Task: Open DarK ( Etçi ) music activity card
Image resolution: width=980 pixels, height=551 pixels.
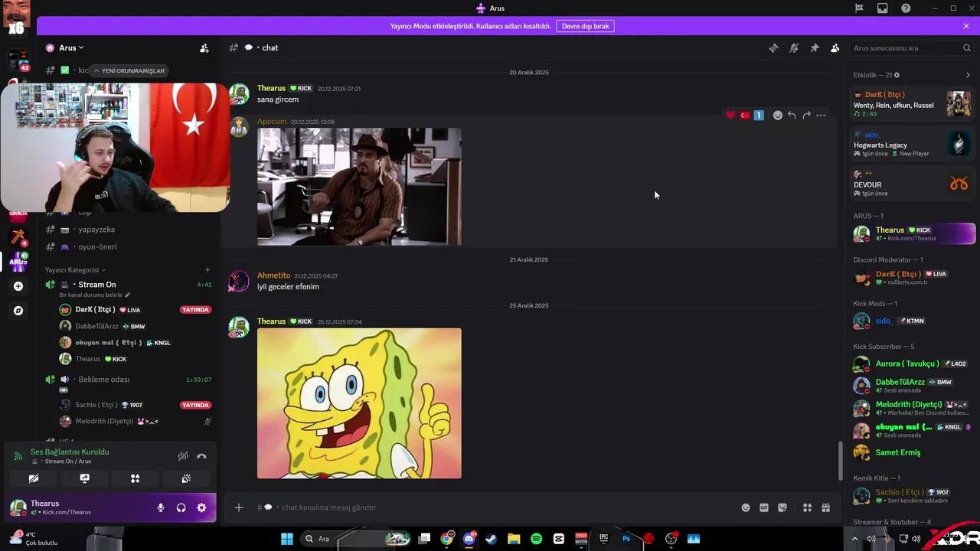Action: click(x=913, y=103)
